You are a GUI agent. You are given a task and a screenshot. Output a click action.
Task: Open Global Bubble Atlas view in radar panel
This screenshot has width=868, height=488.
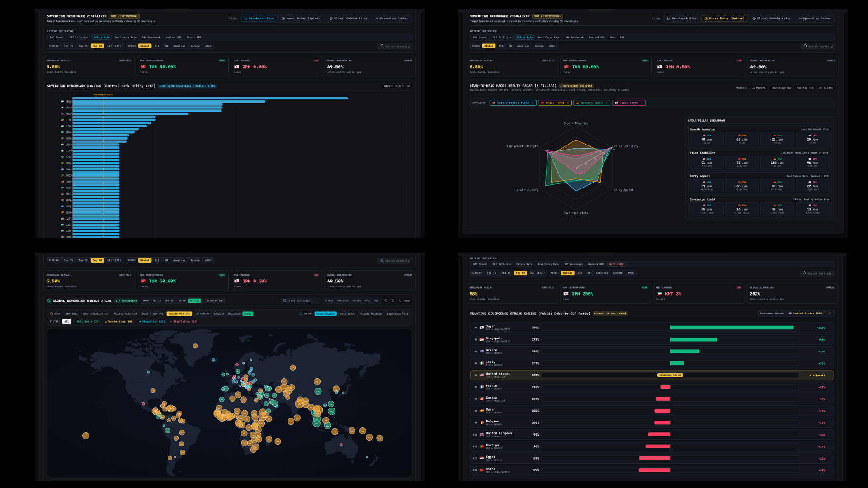pos(771,19)
